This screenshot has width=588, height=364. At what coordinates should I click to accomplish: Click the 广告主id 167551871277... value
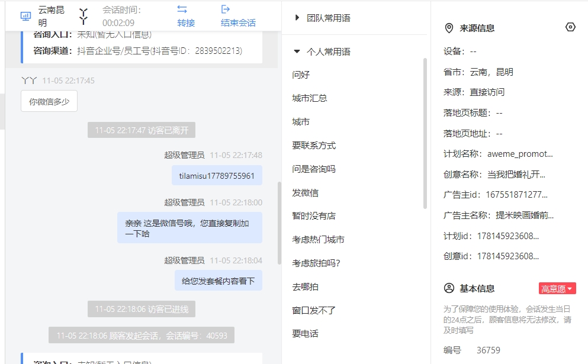(517, 195)
